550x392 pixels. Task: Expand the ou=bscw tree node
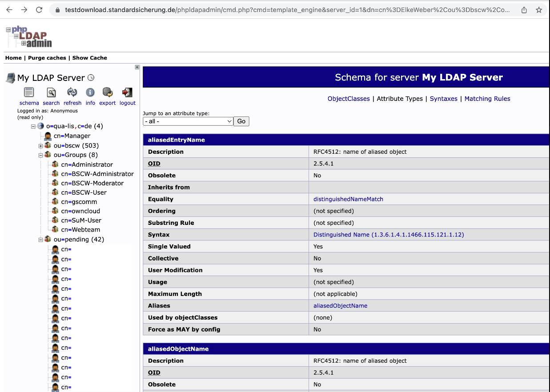point(40,146)
